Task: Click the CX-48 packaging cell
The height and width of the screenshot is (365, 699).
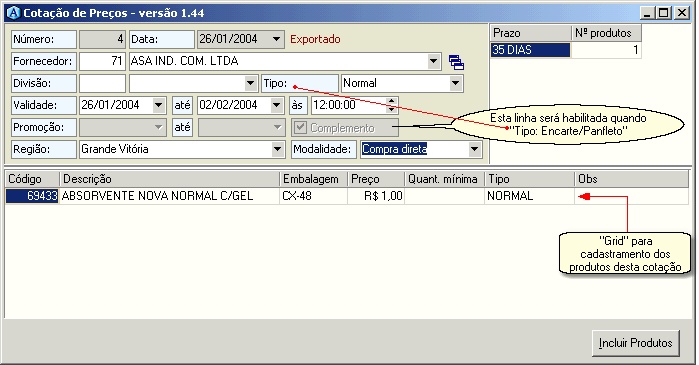Action: click(x=314, y=196)
